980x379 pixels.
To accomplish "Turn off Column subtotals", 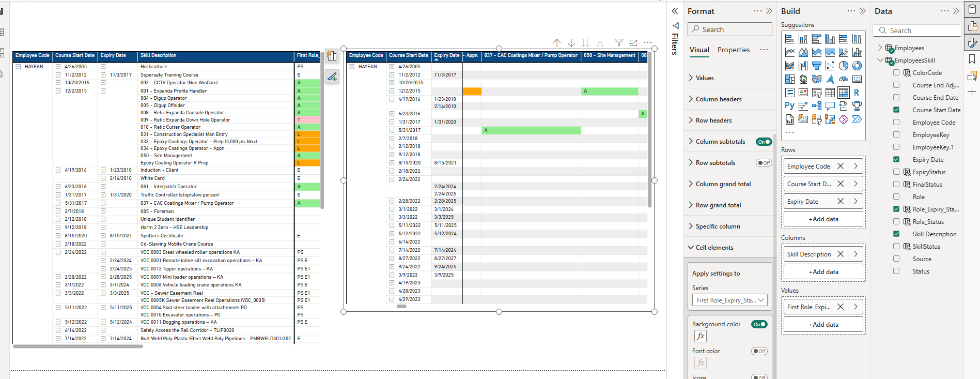I will click(x=764, y=142).
